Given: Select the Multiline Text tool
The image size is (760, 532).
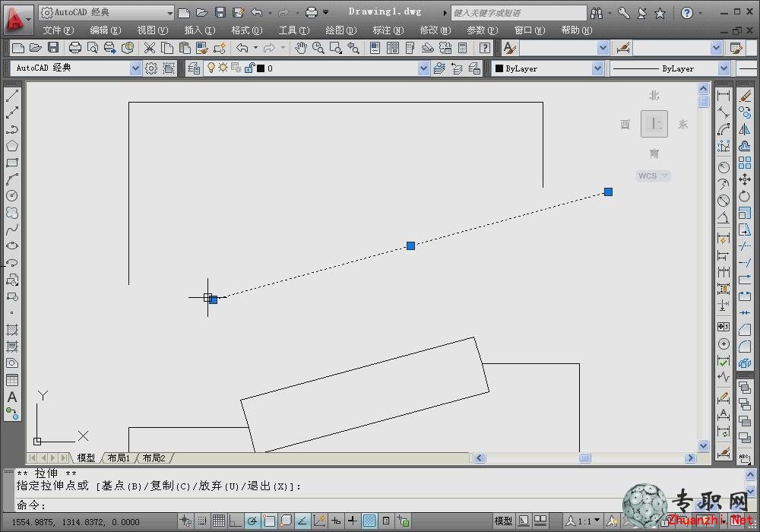Looking at the screenshot, I should tap(12, 397).
